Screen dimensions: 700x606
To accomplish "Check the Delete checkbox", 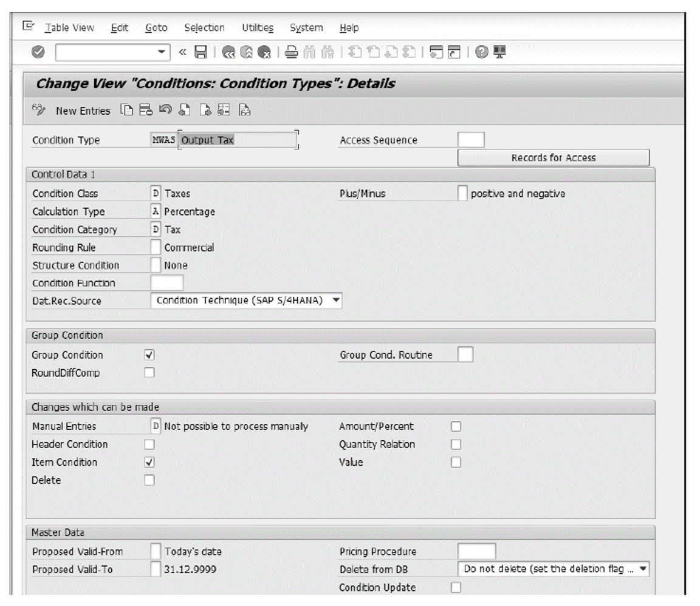I will (x=149, y=480).
